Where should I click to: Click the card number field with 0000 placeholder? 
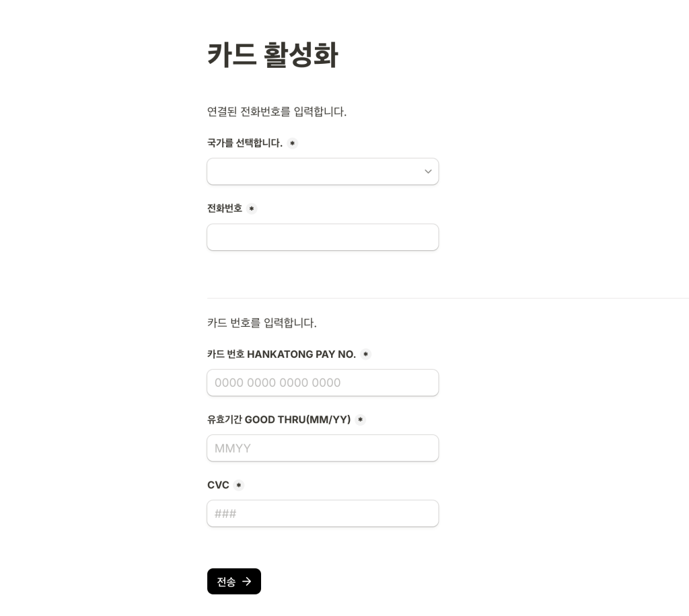pos(323,383)
